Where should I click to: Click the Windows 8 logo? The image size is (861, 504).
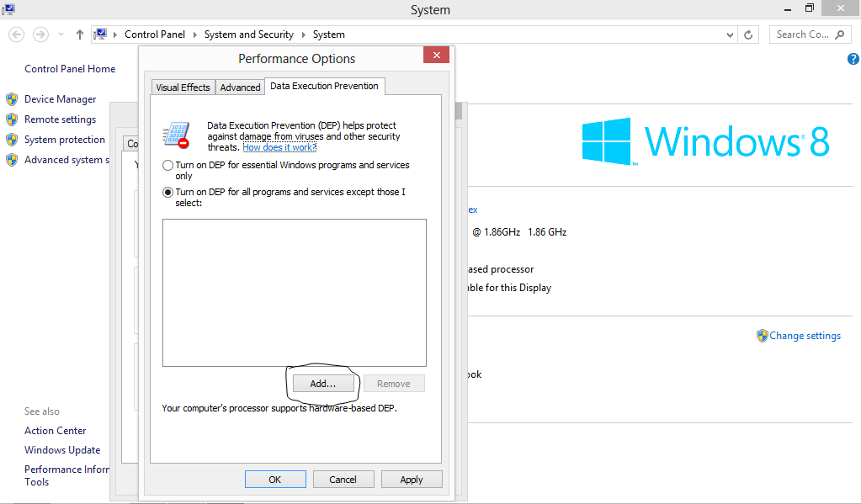click(x=705, y=141)
